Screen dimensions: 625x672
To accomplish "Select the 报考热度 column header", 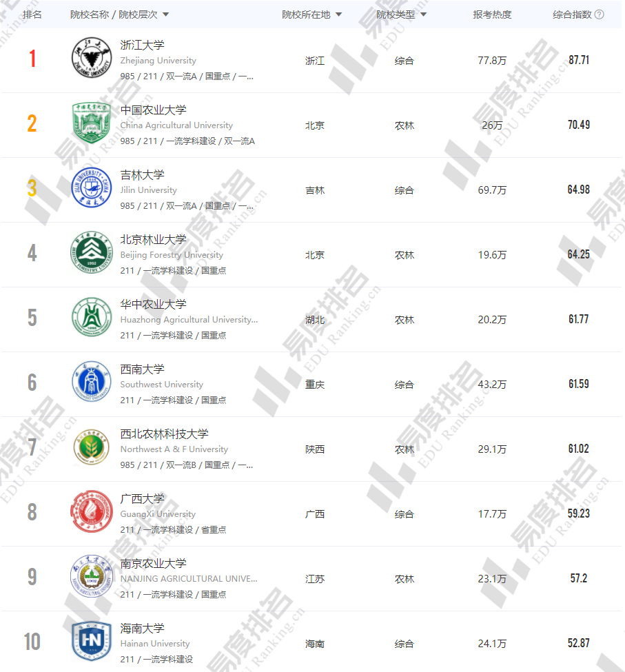I will coord(492,14).
